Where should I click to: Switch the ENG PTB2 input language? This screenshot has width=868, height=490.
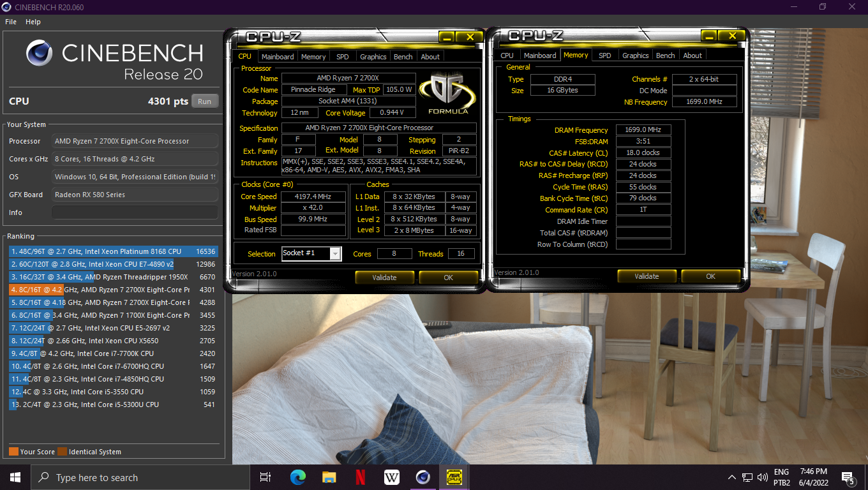[782, 477]
